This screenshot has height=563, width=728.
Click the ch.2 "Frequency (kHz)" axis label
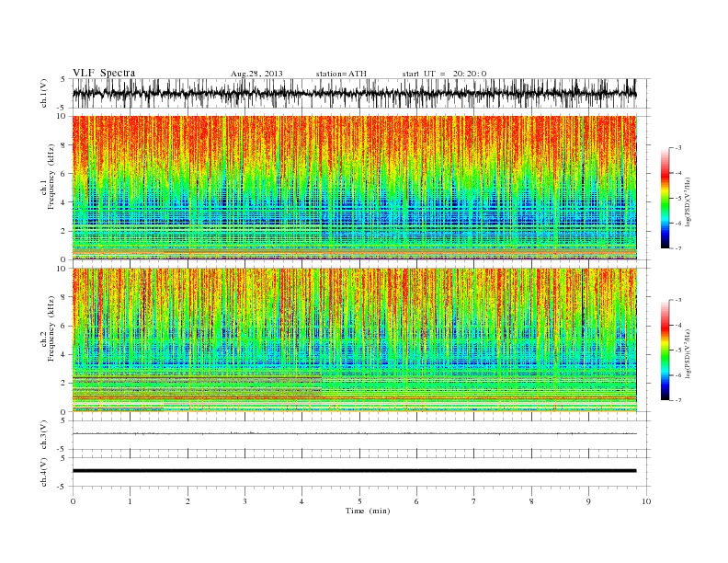[x=51, y=329]
